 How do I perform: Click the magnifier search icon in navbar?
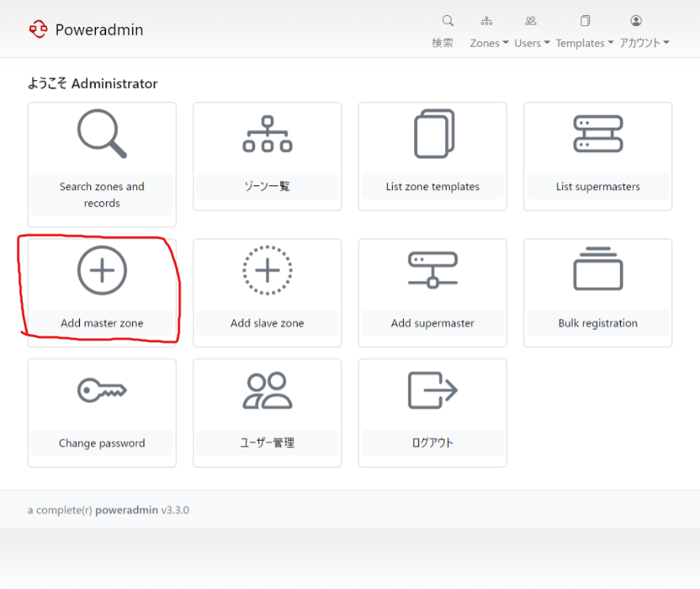447,21
